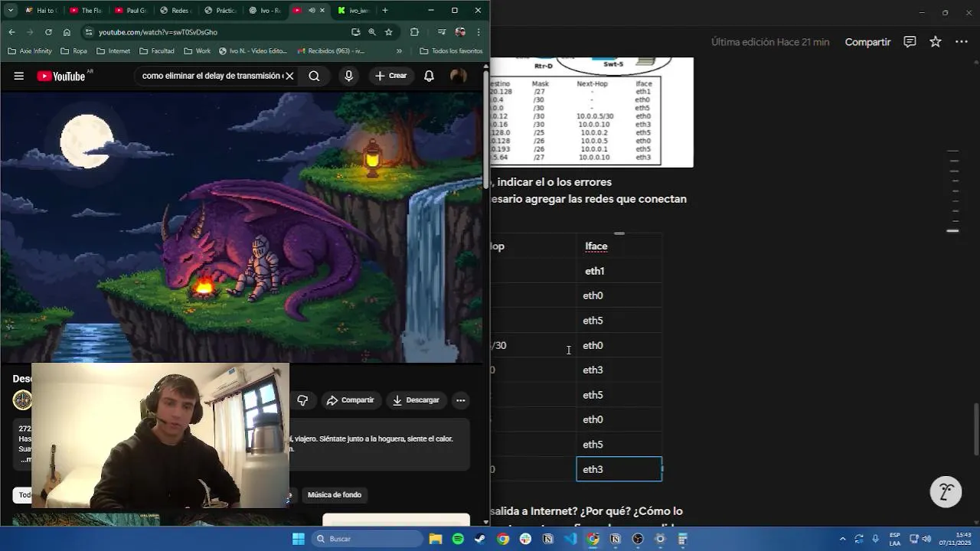Open Chrome home page button
980x551 pixels.
[x=67, y=32]
